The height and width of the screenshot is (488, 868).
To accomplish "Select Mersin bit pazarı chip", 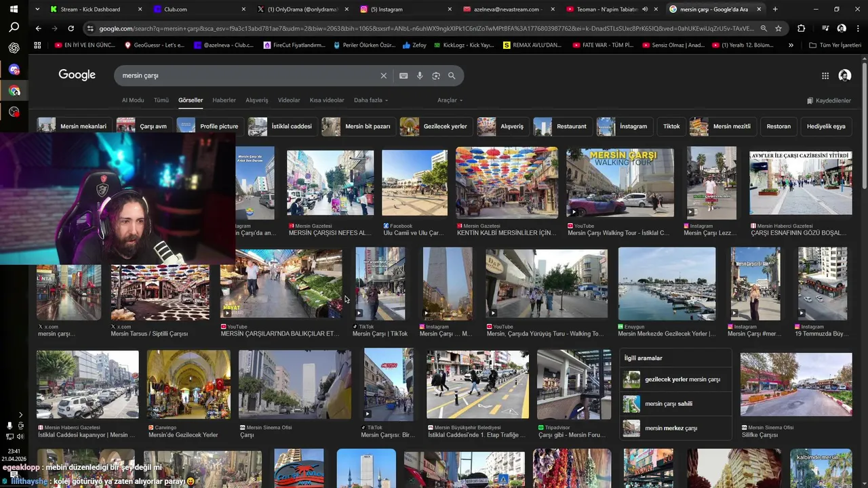I will point(359,126).
